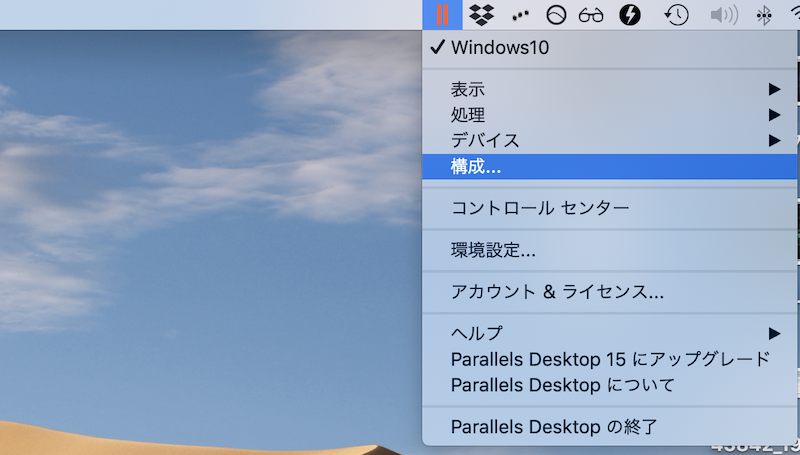800x455 pixels.
Task: Click the Parallels Desktop menu bar icon
Action: 441,14
